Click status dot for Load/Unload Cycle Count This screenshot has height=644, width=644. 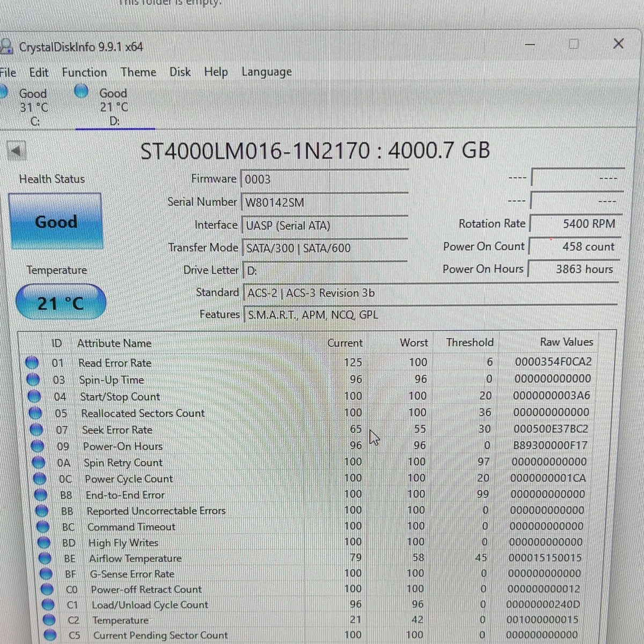[x=48, y=605]
